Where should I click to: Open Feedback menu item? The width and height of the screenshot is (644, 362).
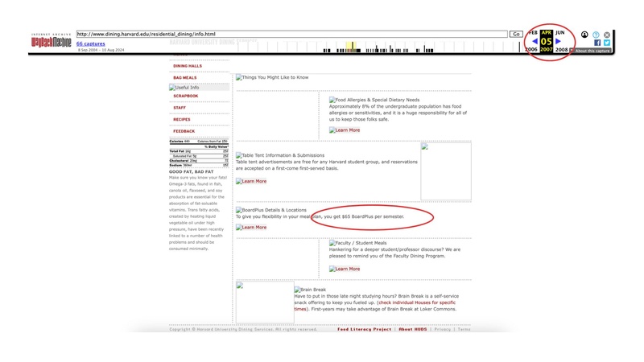pyautogui.click(x=184, y=131)
